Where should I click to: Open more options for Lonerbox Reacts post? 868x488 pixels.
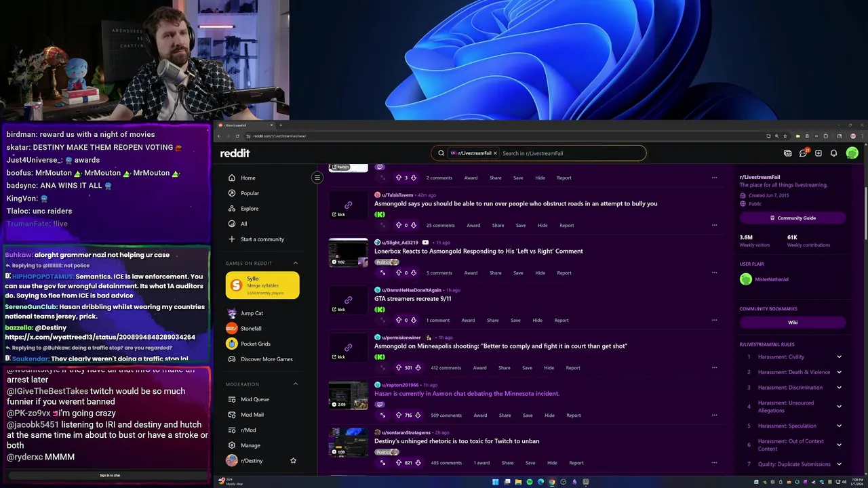[x=714, y=273]
